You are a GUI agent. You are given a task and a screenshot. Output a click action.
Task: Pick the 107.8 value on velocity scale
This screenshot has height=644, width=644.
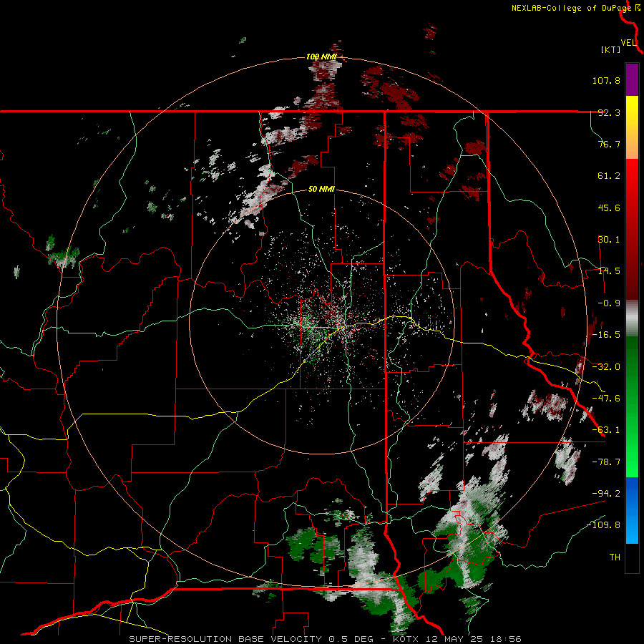point(606,80)
